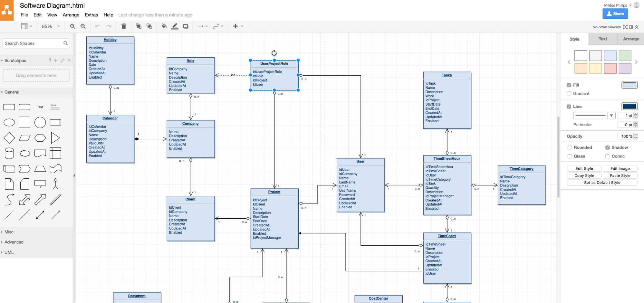Click the Copy Style button
644x303 pixels.
pyautogui.click(x=584, y=176)
